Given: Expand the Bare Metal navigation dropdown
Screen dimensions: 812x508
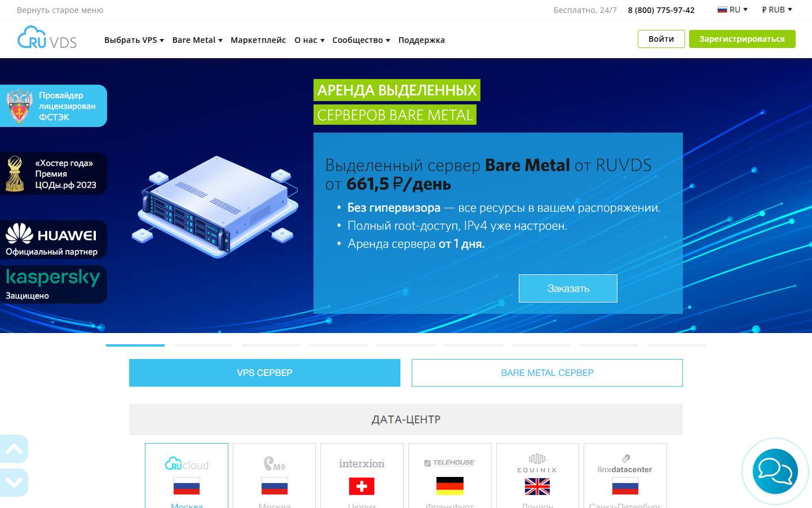Looking at the screenshot, I should point(197,40).
